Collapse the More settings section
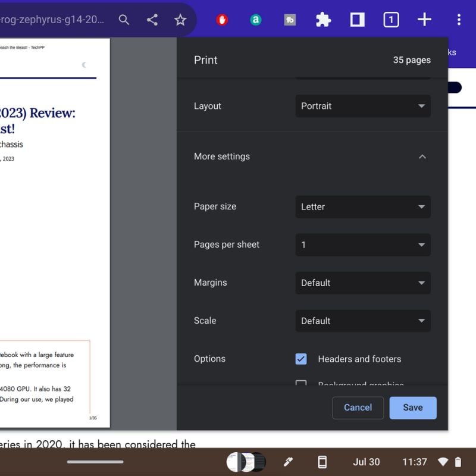 point(422,156)
